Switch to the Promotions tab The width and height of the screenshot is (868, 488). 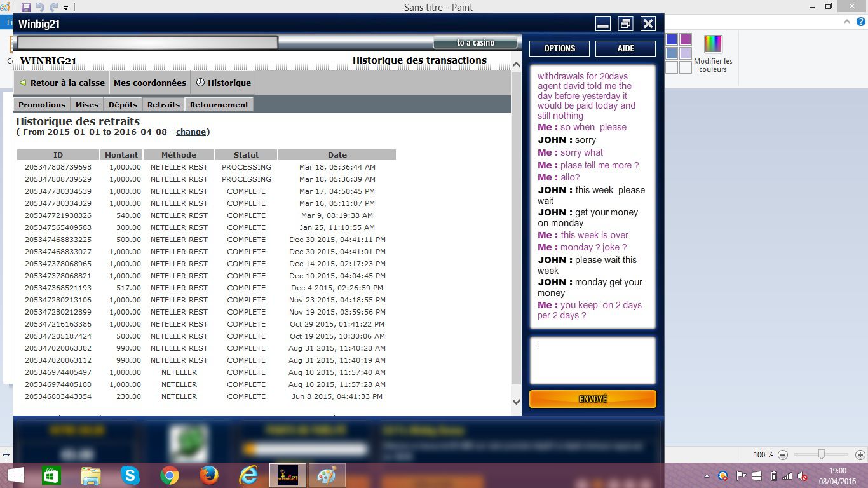[42, 105]
